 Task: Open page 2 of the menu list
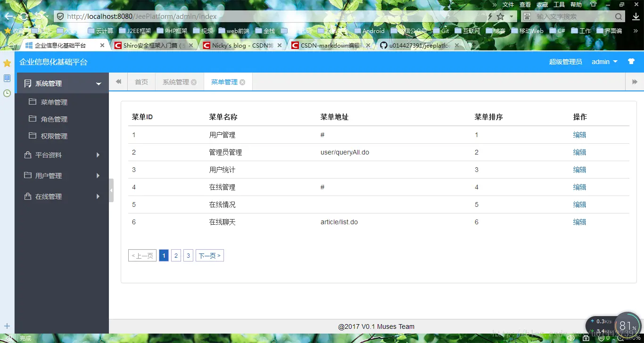(x=176, y=255)
